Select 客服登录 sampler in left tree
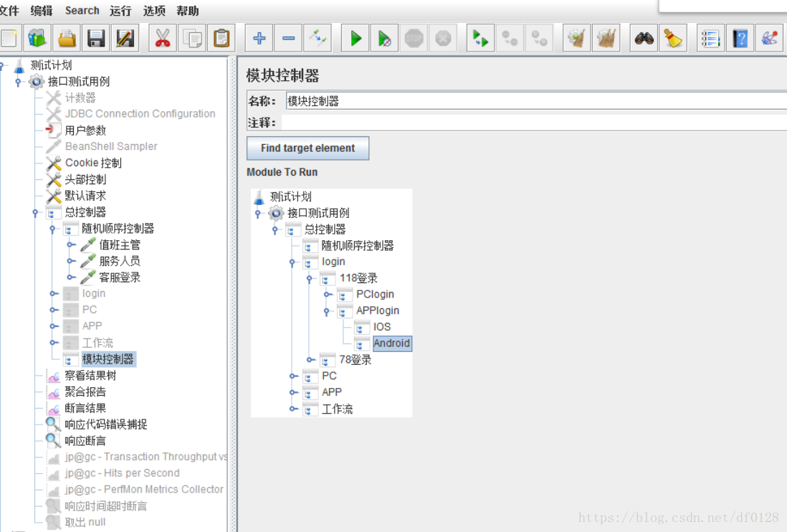Screen dimensions: 787x532 click(120, 277)
